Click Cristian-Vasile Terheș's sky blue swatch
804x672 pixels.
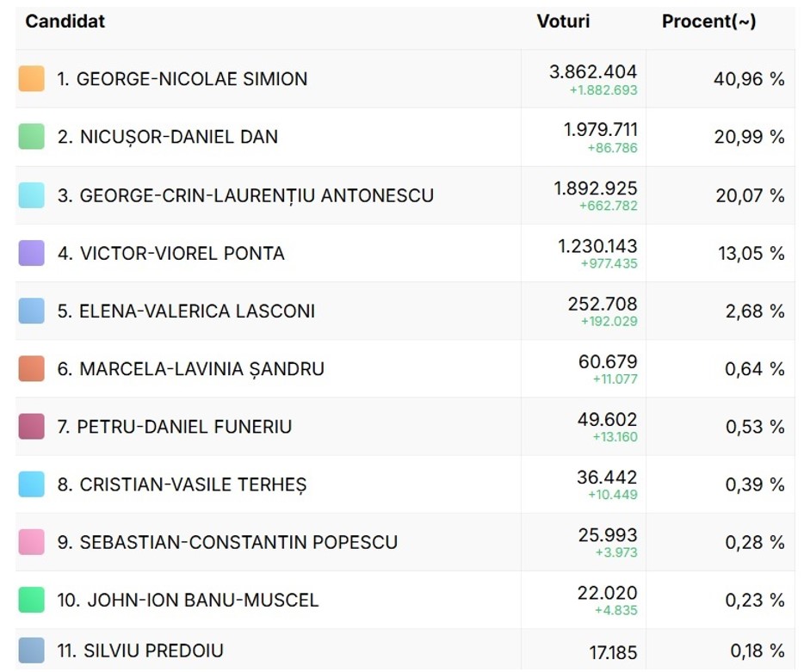coord(32,484)
